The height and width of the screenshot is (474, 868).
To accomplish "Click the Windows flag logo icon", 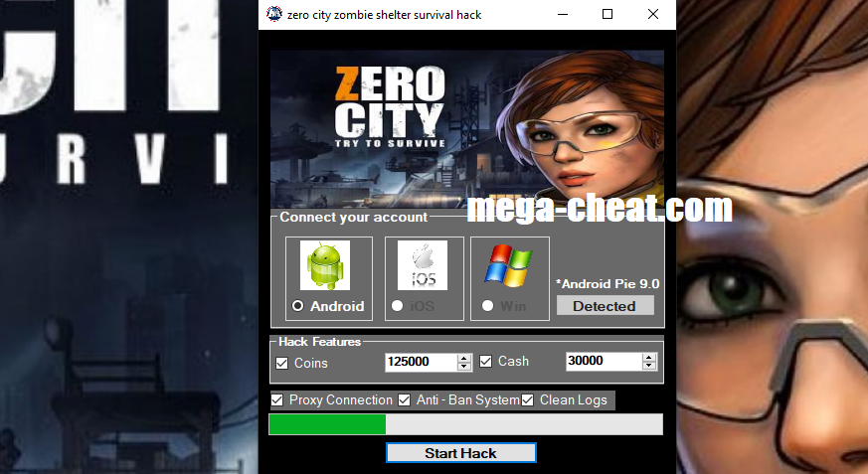I will pyautogui.click(x=508, y=265).
